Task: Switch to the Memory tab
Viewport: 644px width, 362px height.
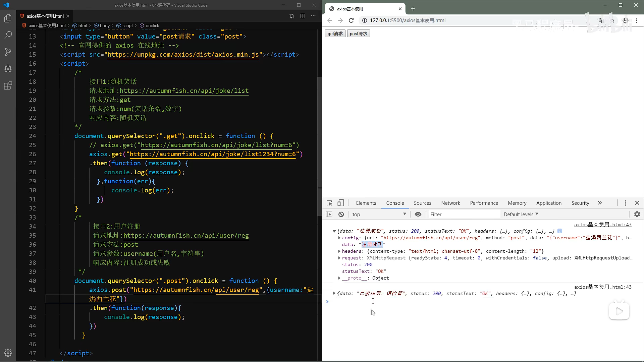Action: (x=517, y=203)
